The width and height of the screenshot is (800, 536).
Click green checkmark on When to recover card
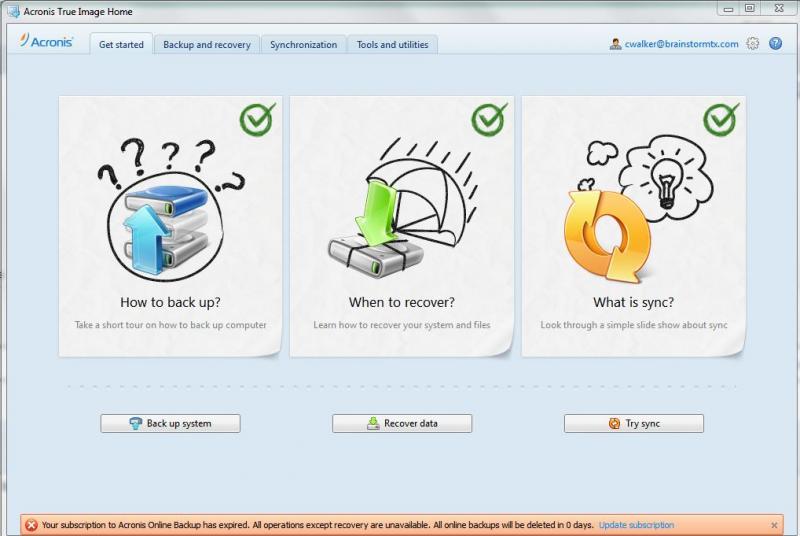489,119
